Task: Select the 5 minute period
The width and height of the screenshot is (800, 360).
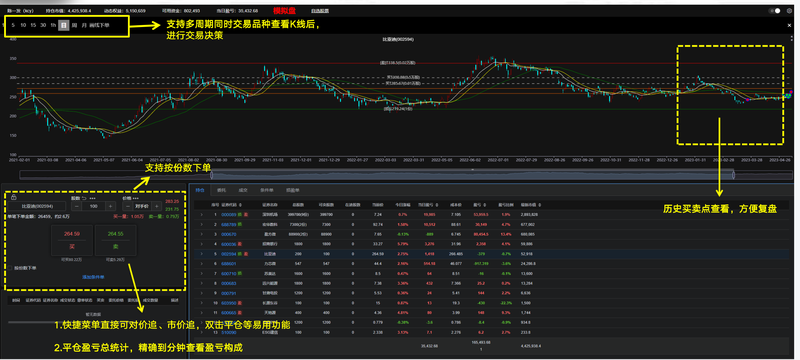Action: point(13,24)
